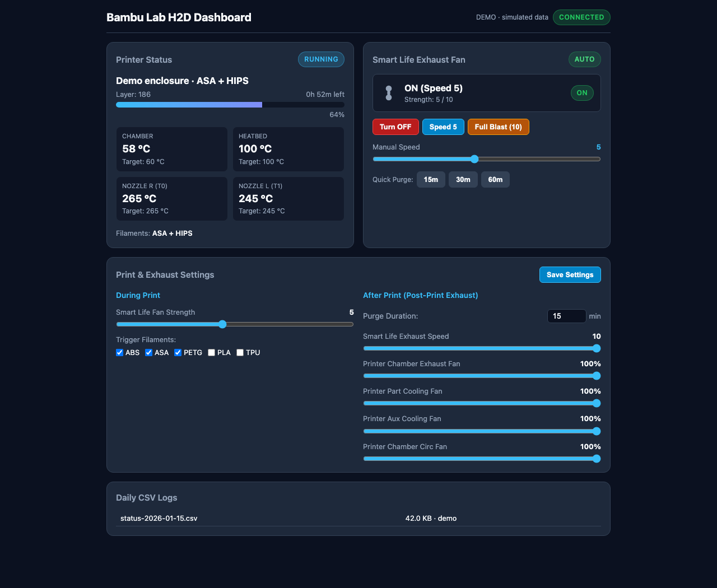Save the print and exhaust settings
The height and width of the screenshot is (588, 717).
[x=570, y=274]
